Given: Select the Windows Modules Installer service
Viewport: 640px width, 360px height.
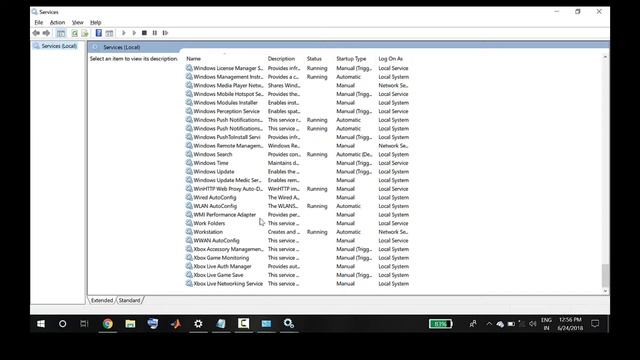Looking at the screenshot, I should click(x=298, y=102).
